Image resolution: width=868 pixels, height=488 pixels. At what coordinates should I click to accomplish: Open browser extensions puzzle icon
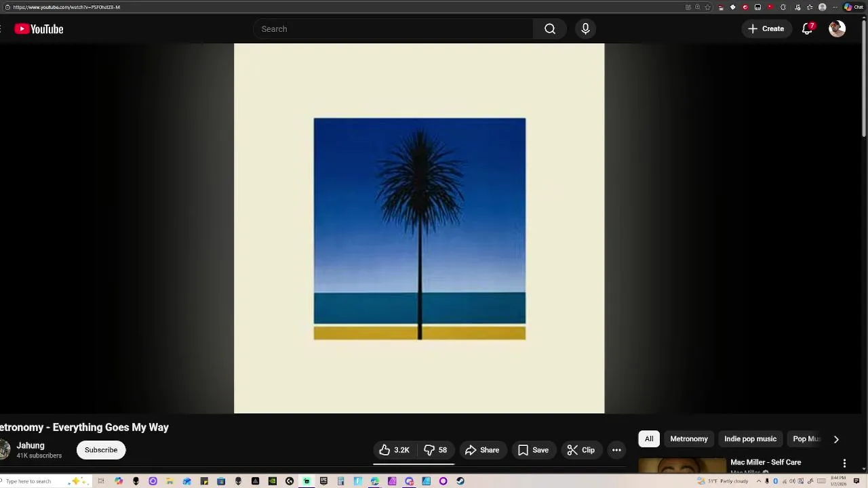783,7
